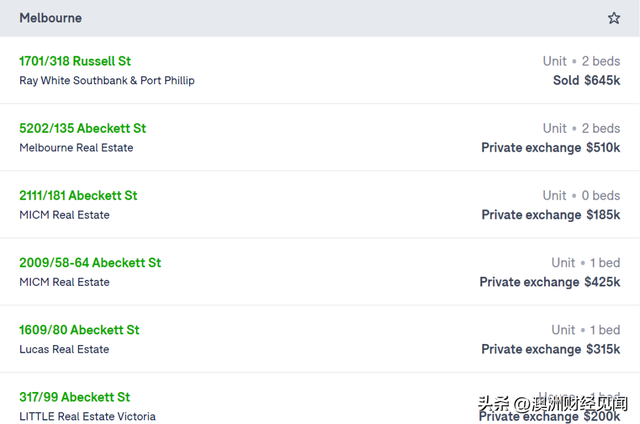This screenshot has width=640, height=424.
Task: Open the 2111/181 Abeckett St listing
Action: coord(78,195)
